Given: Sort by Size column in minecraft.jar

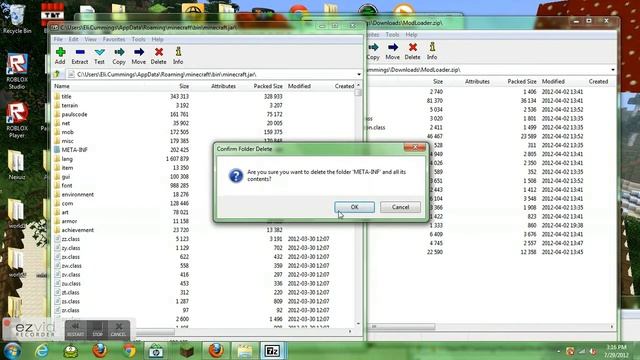Looking at the screenshot, I should coord(184,86).
